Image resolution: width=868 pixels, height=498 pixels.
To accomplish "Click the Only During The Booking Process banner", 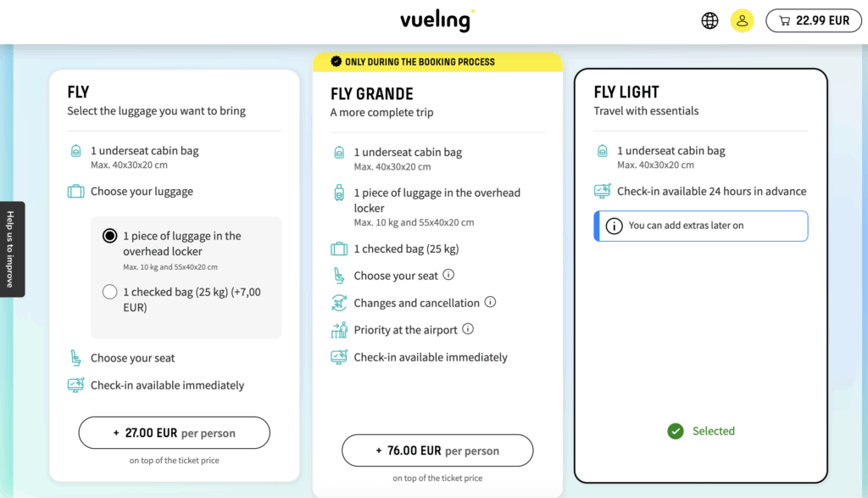I will coord(437,62).
